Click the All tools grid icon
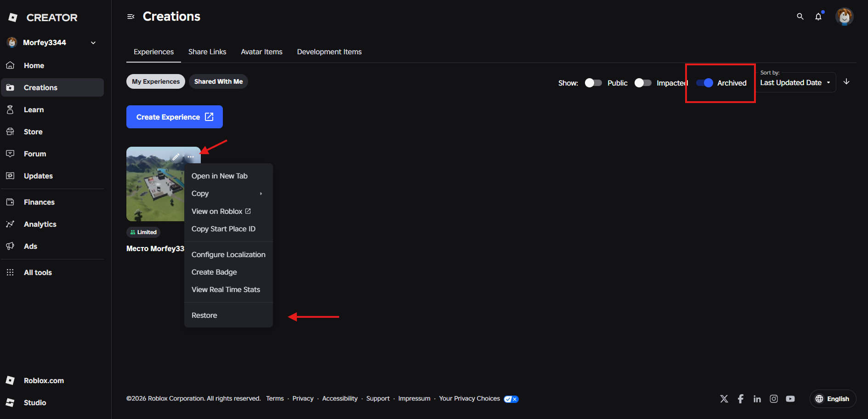This screenshot has height=419, width=868. point(10,272)
